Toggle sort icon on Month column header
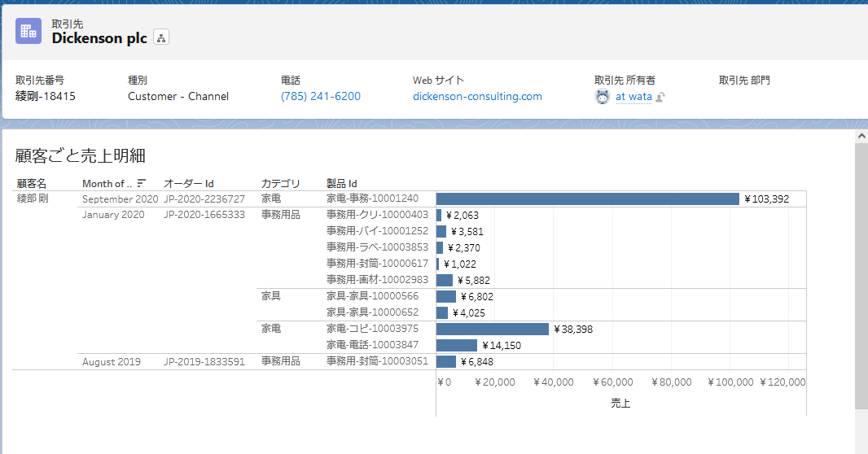Image resolution: width=868 pixels, height=454 pixels. tap(141, 183)
